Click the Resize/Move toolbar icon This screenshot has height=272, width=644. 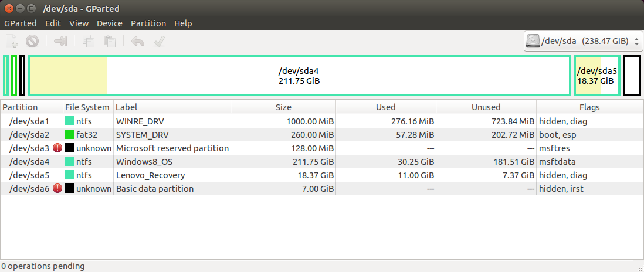click(60, 42)
